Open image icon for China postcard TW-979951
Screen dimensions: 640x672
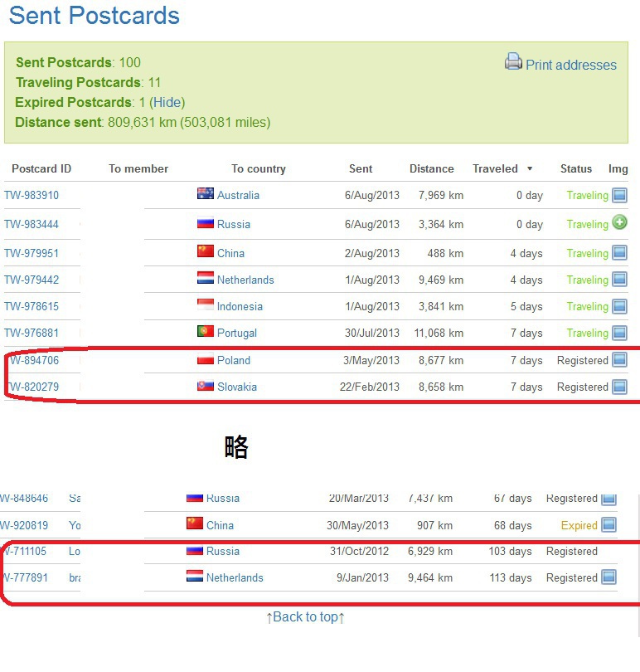click(x=619, y=253)
